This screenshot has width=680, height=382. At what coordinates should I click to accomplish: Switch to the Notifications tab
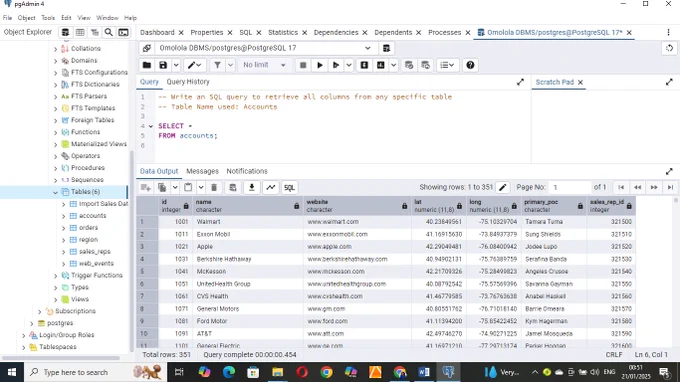coord(247,171)
